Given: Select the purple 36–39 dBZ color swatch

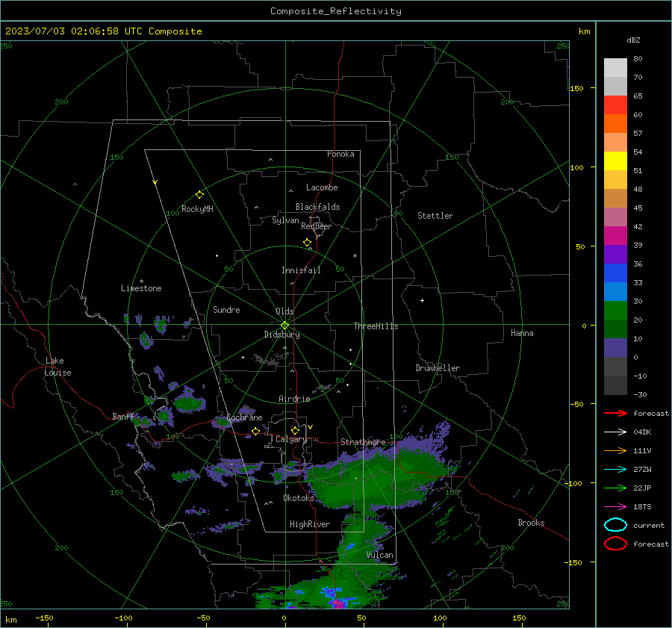Looking at the screenshot, I should click(615, 254).
